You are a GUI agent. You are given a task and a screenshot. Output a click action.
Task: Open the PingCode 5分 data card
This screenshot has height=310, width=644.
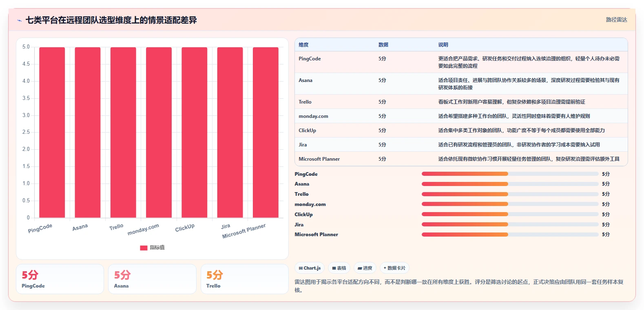click(60, 279)
